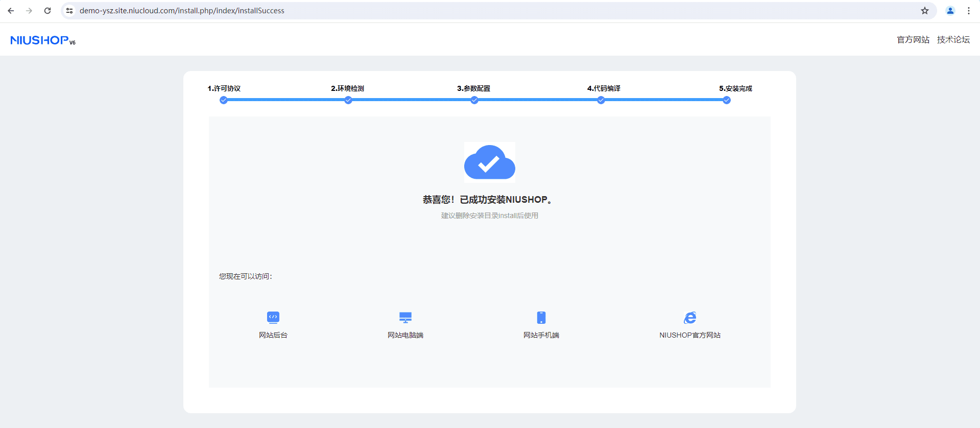Viewport: 980px width, 428px height.
Task: Click the 3.参数配置 step checkmark
Action: pos(474,100)
